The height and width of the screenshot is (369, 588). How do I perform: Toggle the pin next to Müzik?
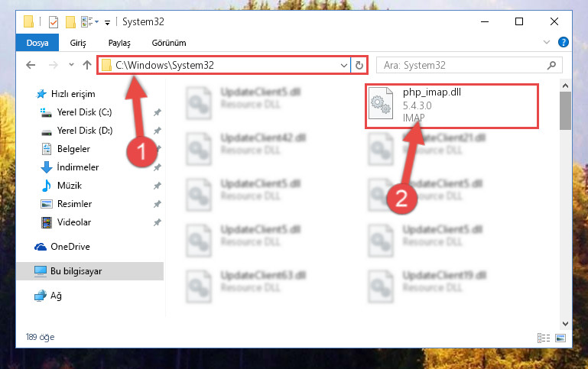pos(157,186)
